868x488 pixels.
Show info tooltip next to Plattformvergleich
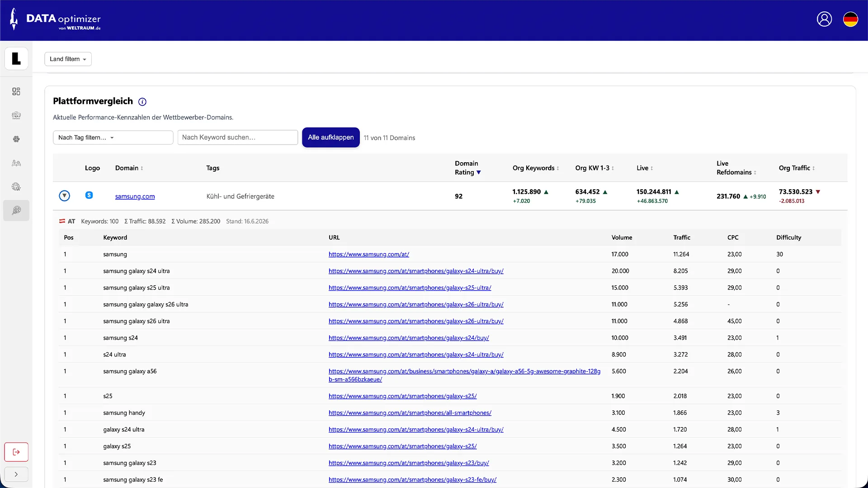point(142,102)
